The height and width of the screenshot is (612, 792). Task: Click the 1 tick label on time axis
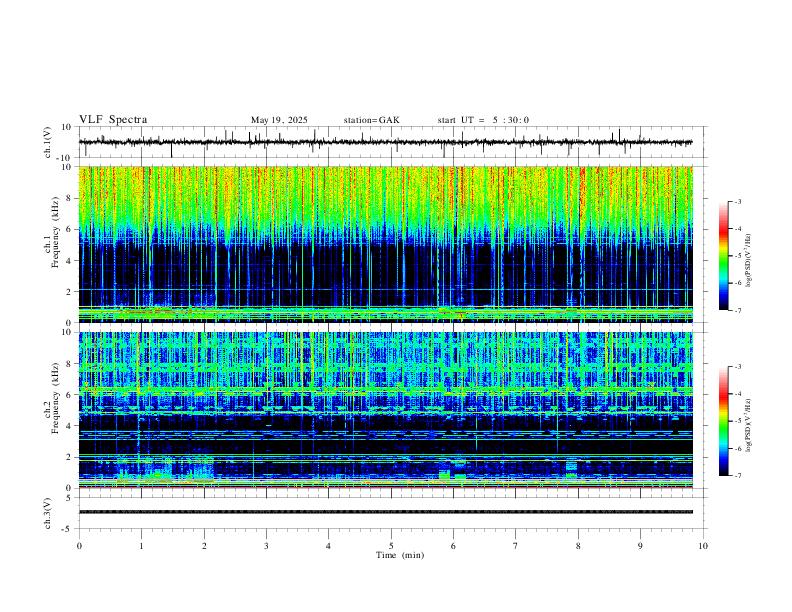[141, 546]
